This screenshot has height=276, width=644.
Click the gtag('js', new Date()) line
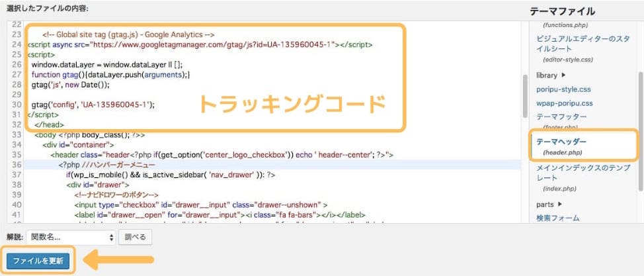point(71,85)
